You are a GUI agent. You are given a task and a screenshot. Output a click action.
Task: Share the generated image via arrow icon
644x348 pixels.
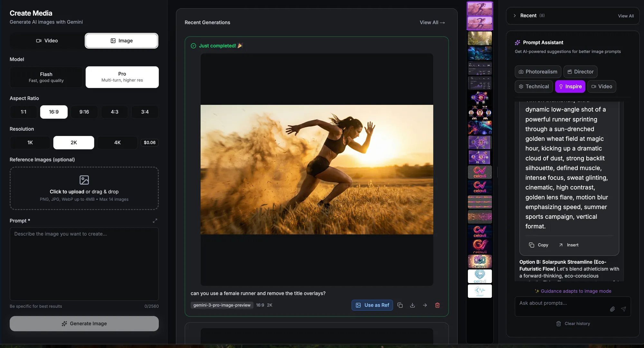425,305
